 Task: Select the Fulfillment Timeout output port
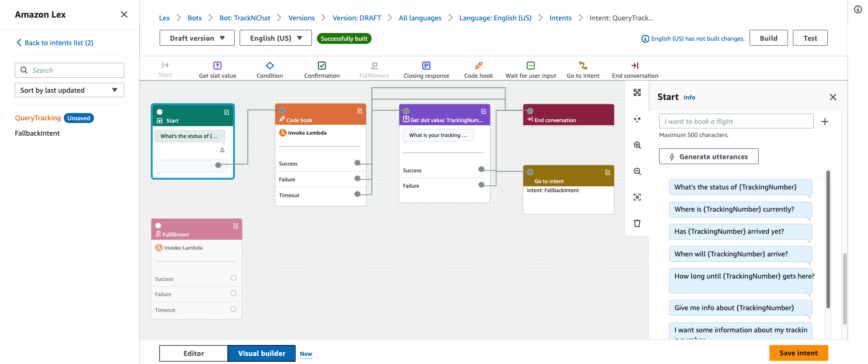tap(233, 309)
